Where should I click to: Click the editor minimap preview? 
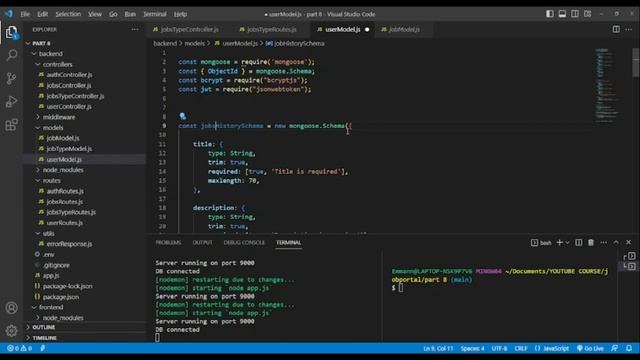(x=607, y=85)
